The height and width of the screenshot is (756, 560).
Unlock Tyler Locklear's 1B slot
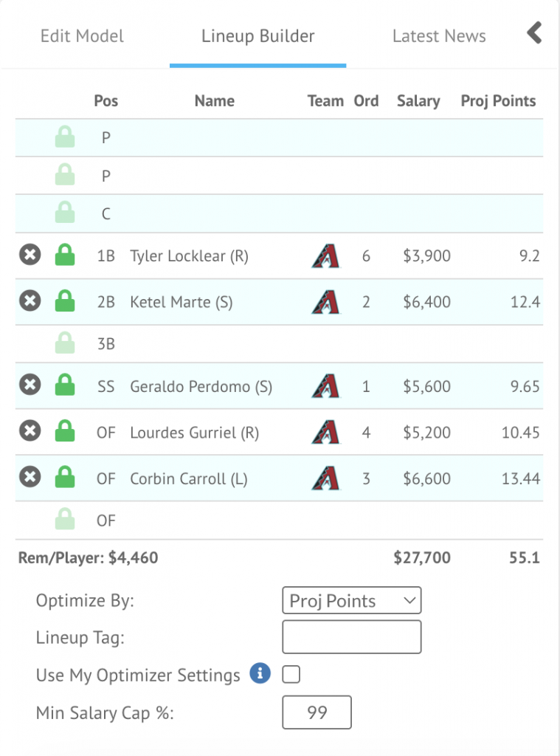tap(65, 256)
